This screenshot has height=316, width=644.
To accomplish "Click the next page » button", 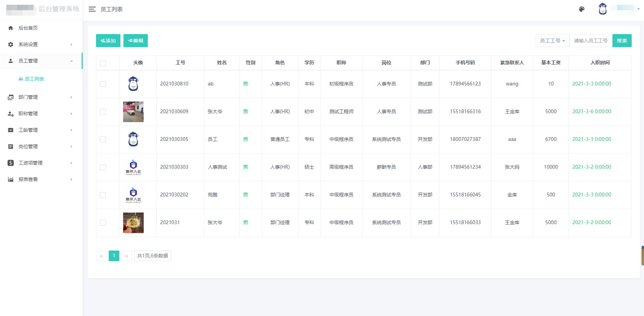I will 127,256.
